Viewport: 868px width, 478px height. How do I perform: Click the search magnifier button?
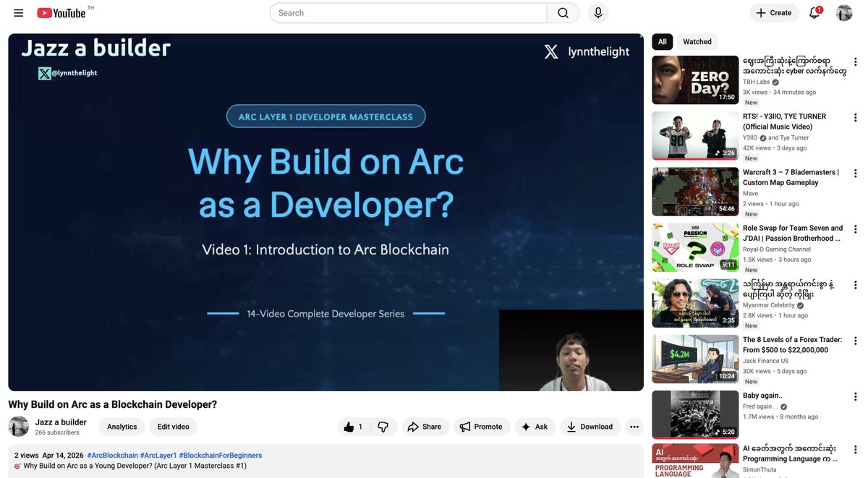pyautogui.click(x=563, y=13)
